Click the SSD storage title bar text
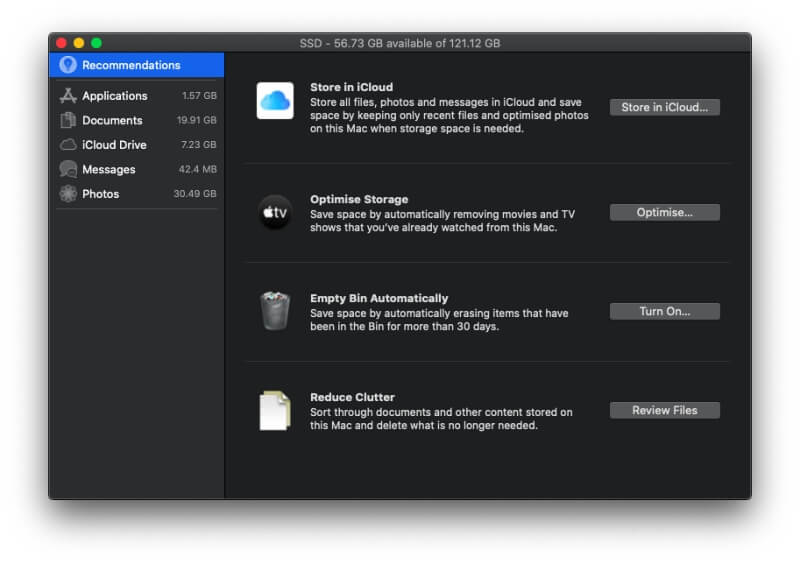Screen dimensions: 800x564 (x=400, y=43)
